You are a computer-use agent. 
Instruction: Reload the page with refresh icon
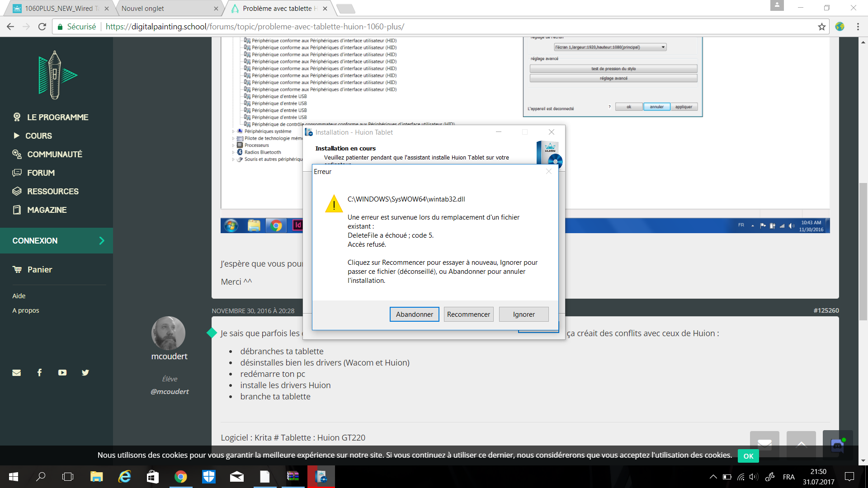point(42,27)
